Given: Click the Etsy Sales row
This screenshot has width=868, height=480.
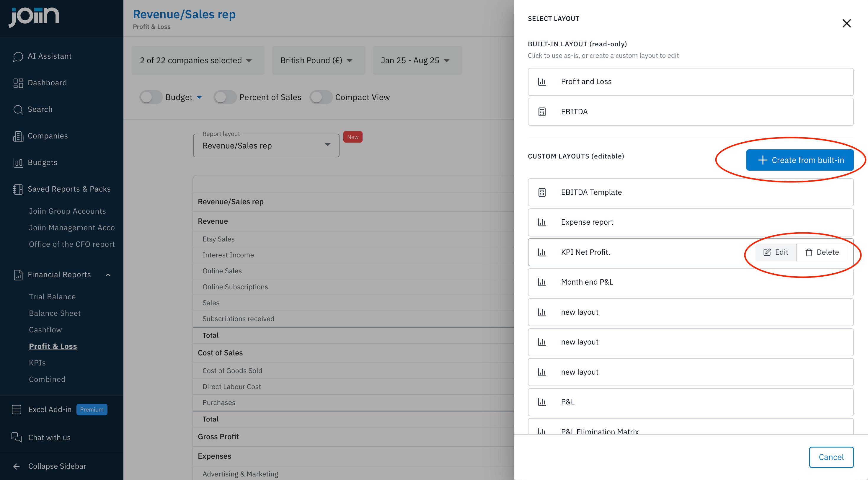Looking at the screenshot, I should click(x=353, y=239).
